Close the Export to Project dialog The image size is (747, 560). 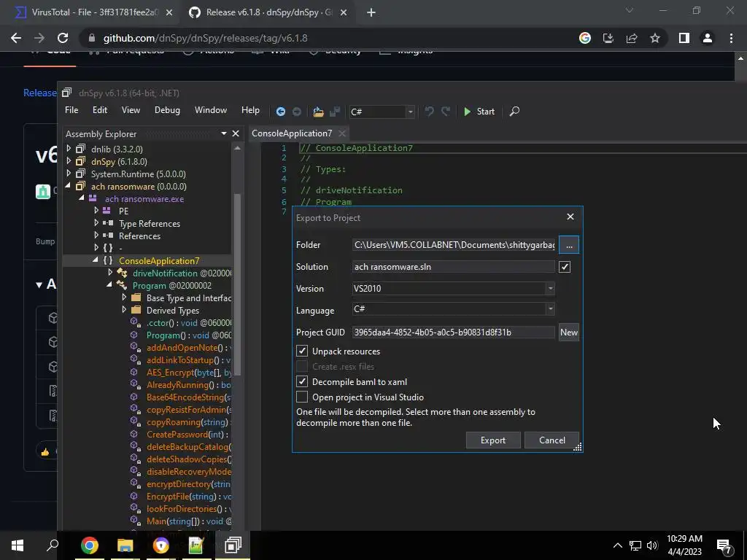[570, 217]
